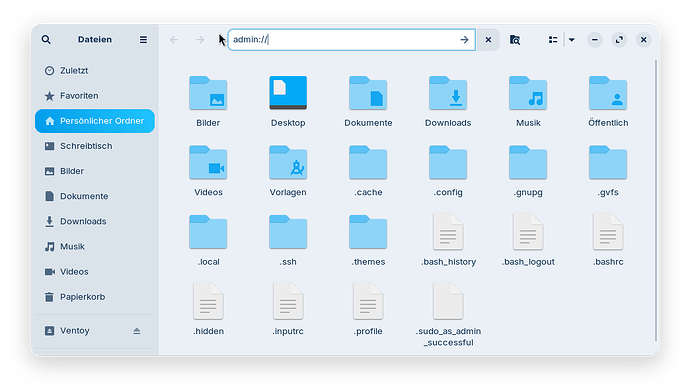Select the Öffentlich folder
The height and width of the screenshot is (392, 690).
point(608,93)
